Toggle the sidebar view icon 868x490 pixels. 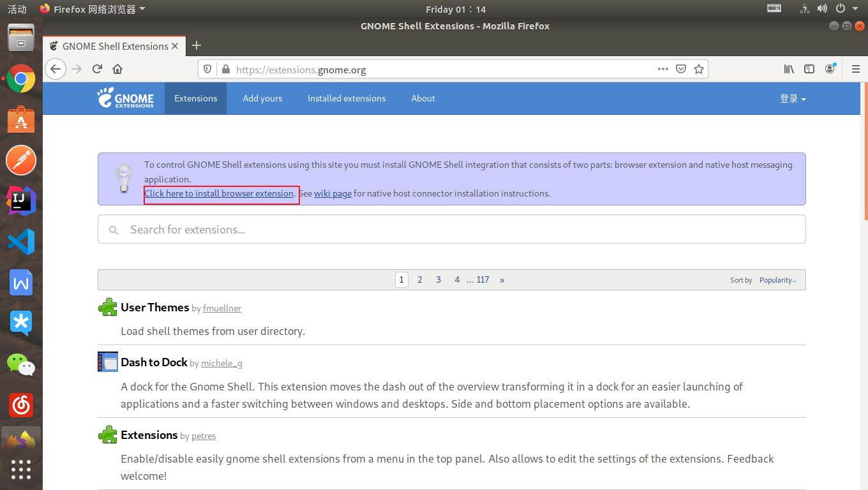point(809,69)
